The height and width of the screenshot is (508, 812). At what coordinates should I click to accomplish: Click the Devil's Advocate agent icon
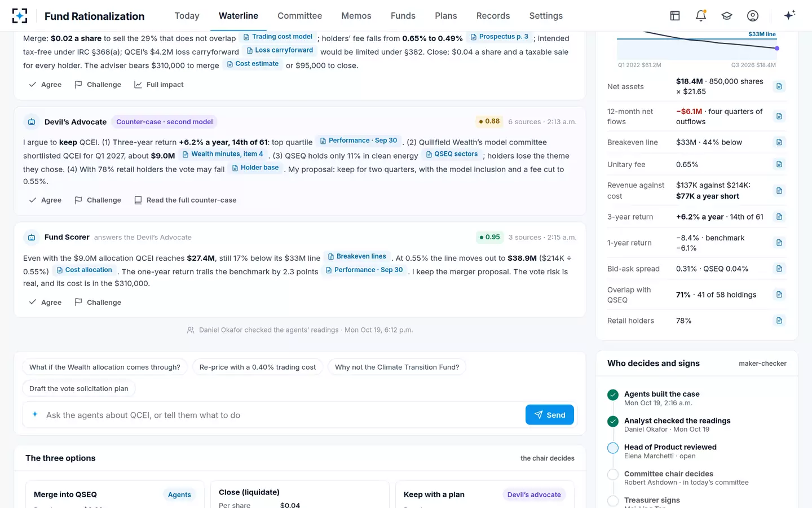(x=32, y=122)
